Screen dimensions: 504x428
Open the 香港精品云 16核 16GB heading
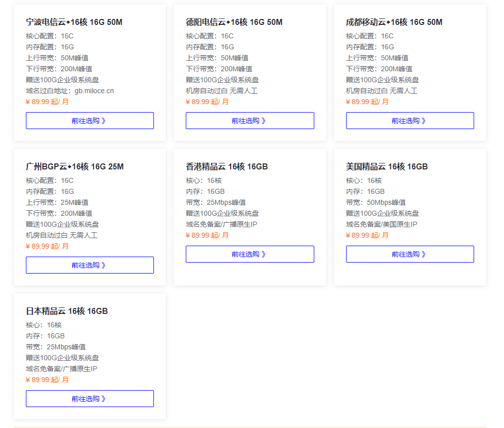[227, 166]
